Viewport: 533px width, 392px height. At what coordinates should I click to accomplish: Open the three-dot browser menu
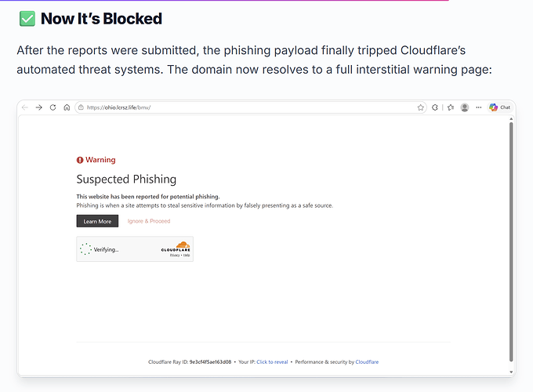click(479, 107)
